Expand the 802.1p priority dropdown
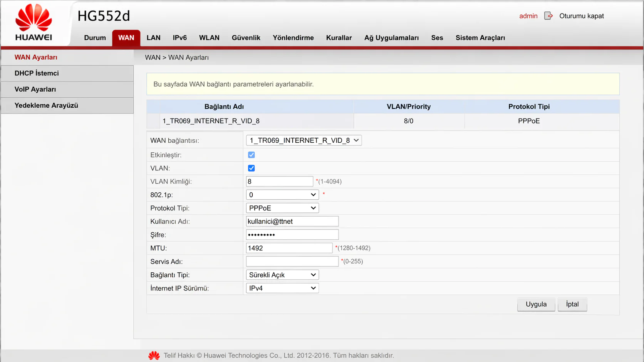This screenshot has width=644, height=362. pos(282,195)
